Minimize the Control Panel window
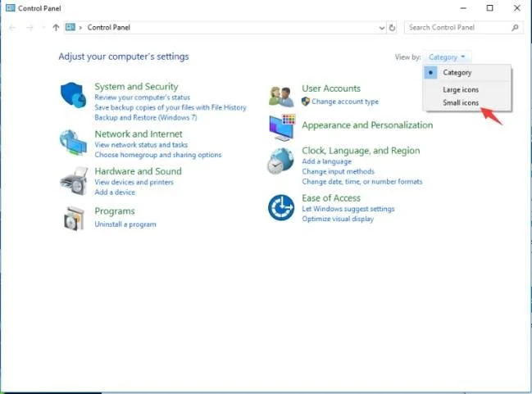532x394 pixels. (x=464, y=8)
